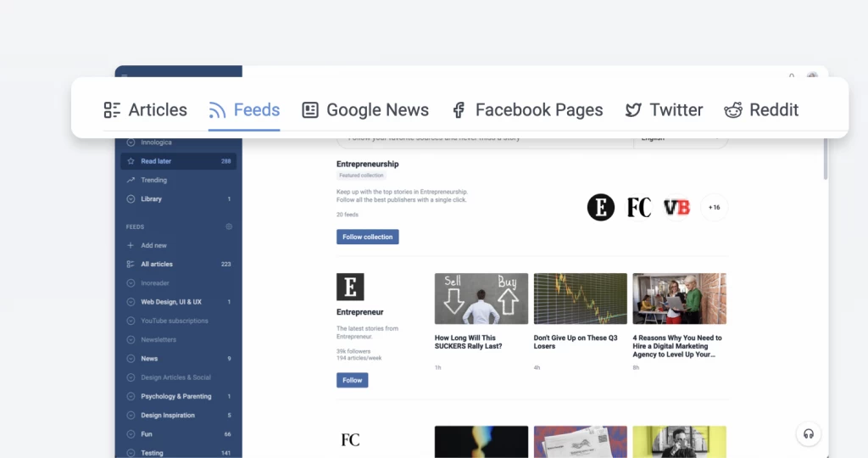868x458 pixels.
Task: Click the Fast Company FC feed logo
Action: 350,439
